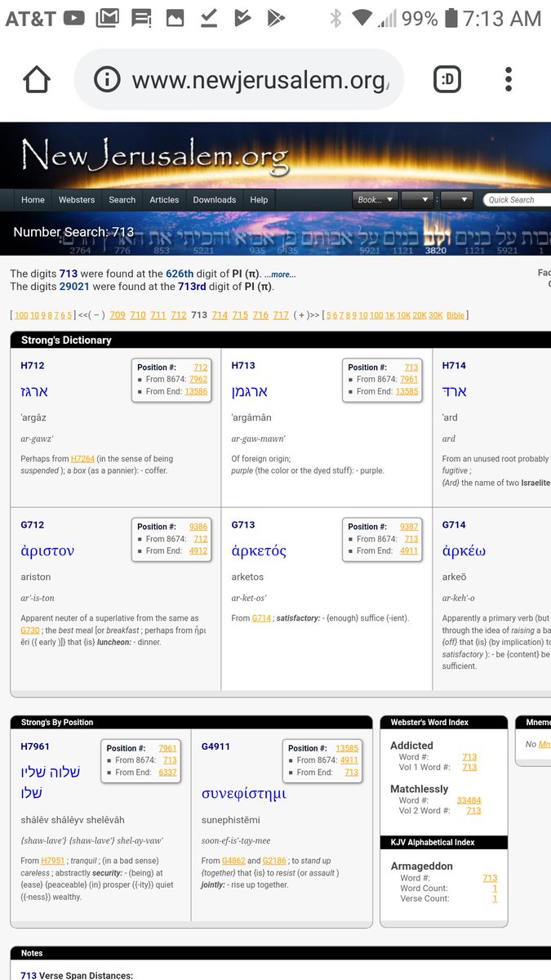This screenshot has width=551, height=980.
Task: Go to number 716 in navigation
Action: click(x=260, y=315)
